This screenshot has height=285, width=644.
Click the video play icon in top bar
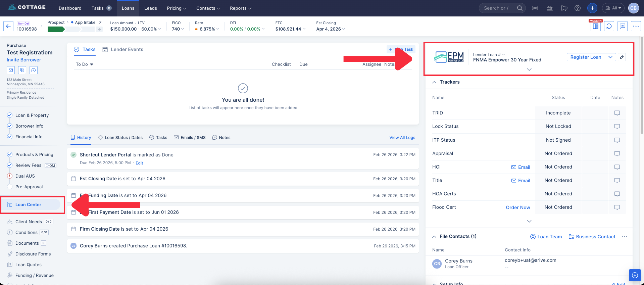click(x=564, y=8)
